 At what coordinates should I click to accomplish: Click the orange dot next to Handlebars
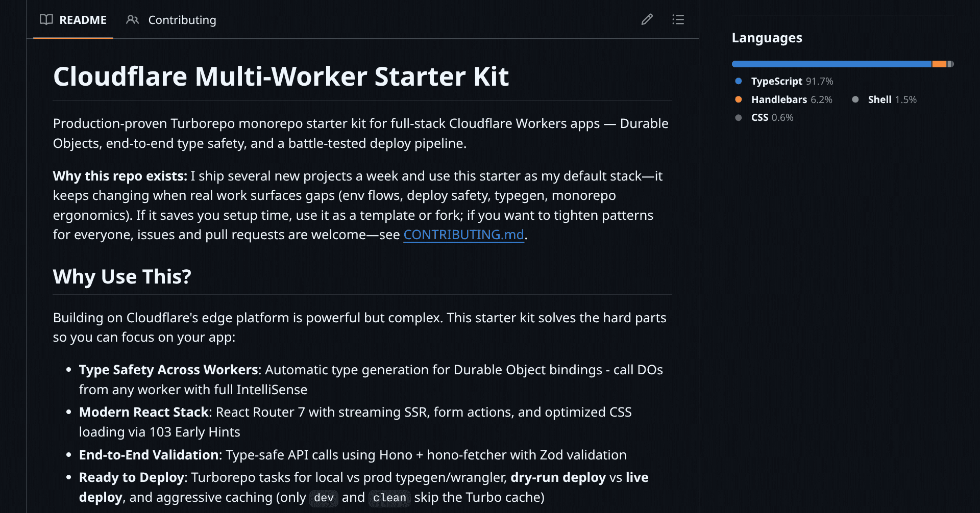click(x=738, y=99)
